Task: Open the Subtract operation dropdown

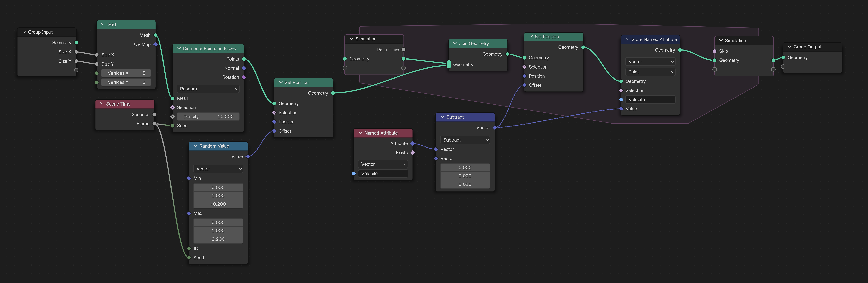Action: pyautogui.click(x=465, y=140)
